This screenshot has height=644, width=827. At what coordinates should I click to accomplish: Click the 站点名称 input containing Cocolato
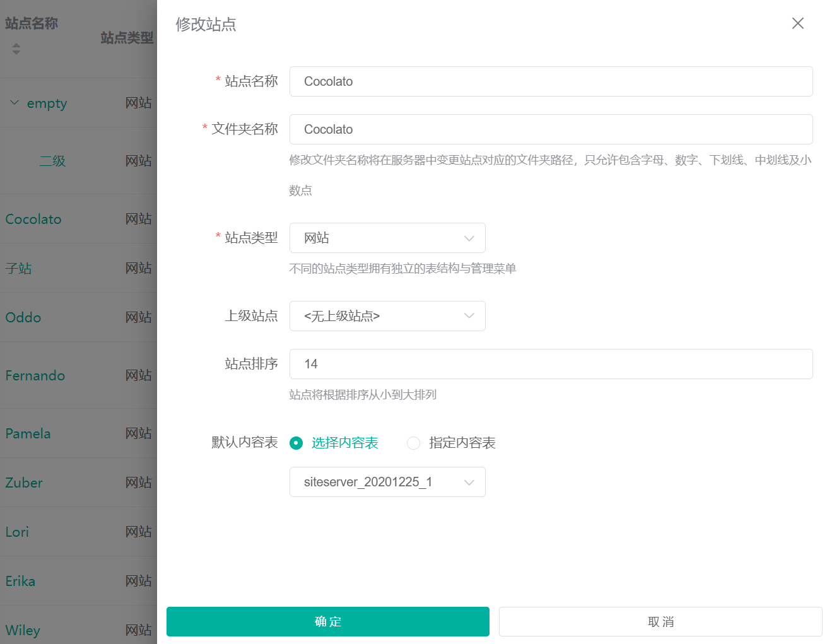(x=551, y=81)
